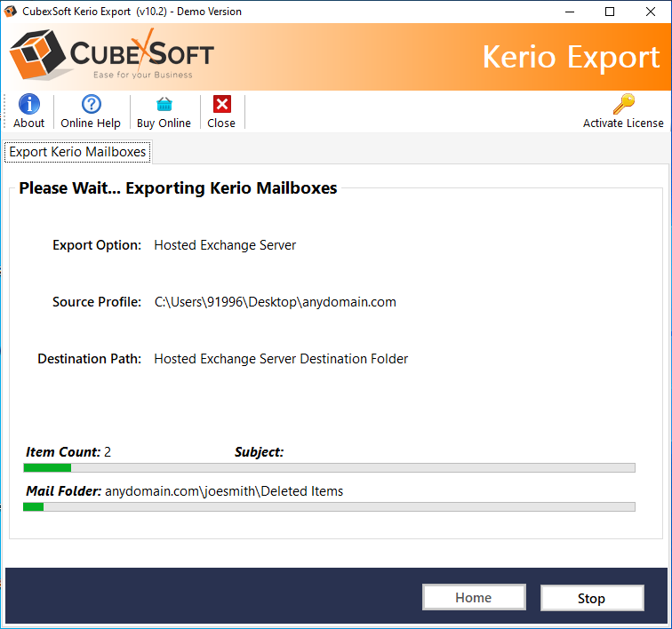The width and height of the screenshot is (672, 629).
Task: Click the Mail Folder progress bar
Action: pos(329,506)
